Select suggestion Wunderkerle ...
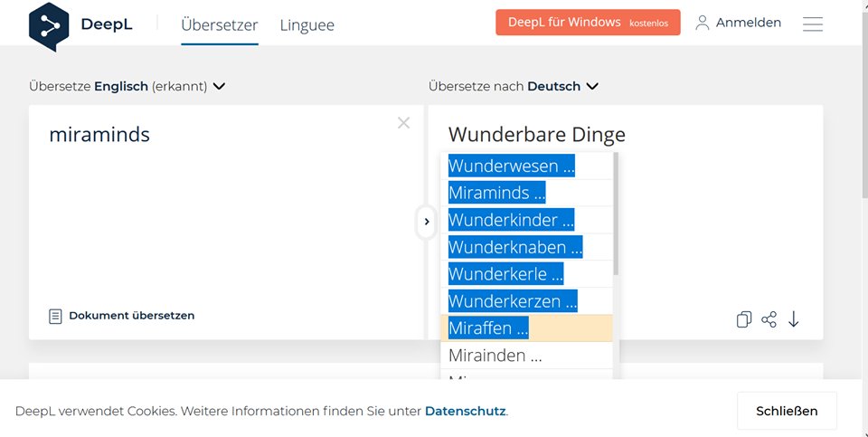Viewport: 868px width, 437px height. pos(526,274)
